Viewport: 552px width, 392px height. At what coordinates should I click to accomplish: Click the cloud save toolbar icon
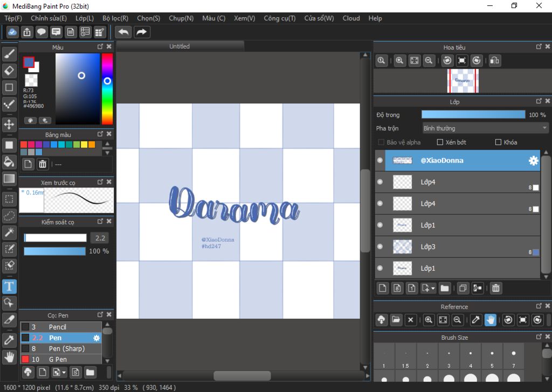click(x=12, y=32)
